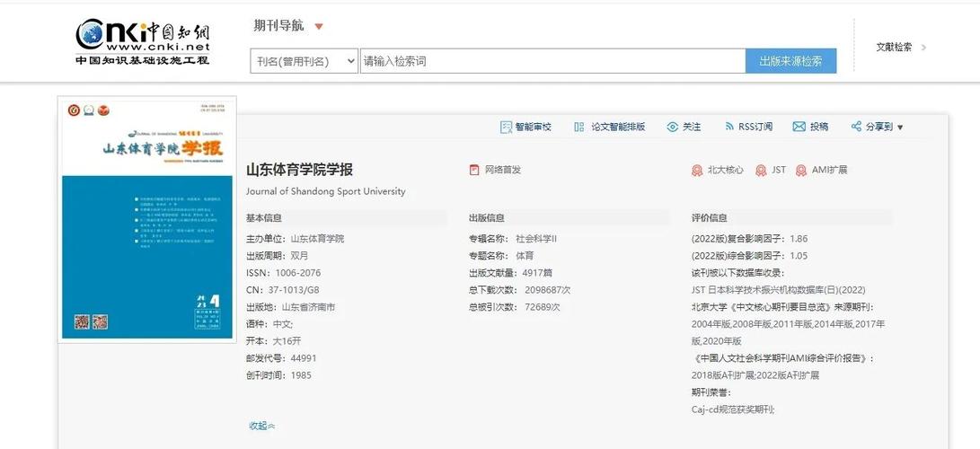Open 网络首发 label
The height and width of the screenshot is (449, 980).
[x=503, y=170]
